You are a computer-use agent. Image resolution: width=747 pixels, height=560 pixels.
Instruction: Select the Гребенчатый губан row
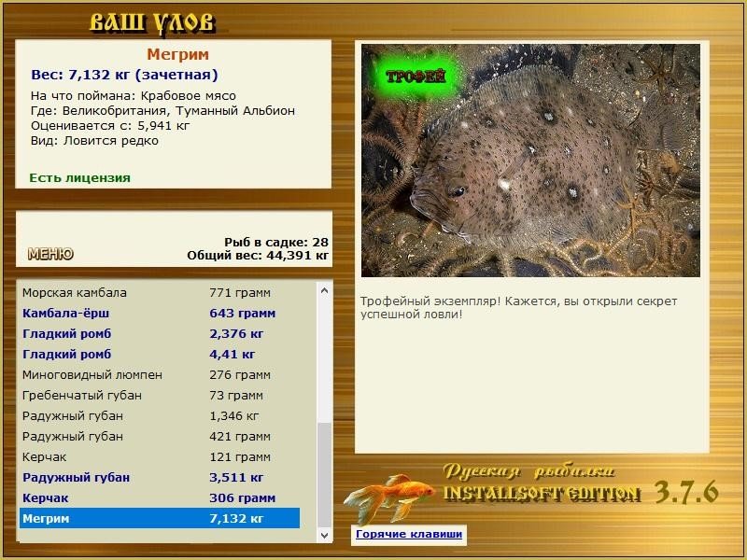pyautogui.click(x=160, y=395)
